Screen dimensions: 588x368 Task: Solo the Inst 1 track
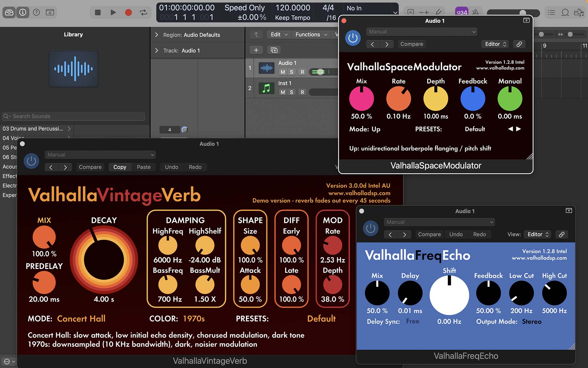point(291,92)
